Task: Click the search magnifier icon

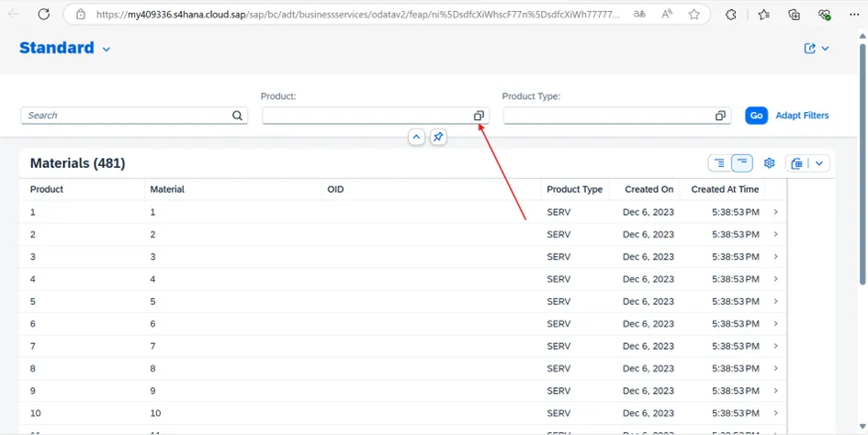Action: pyautogui.click(x=237, y=116)
